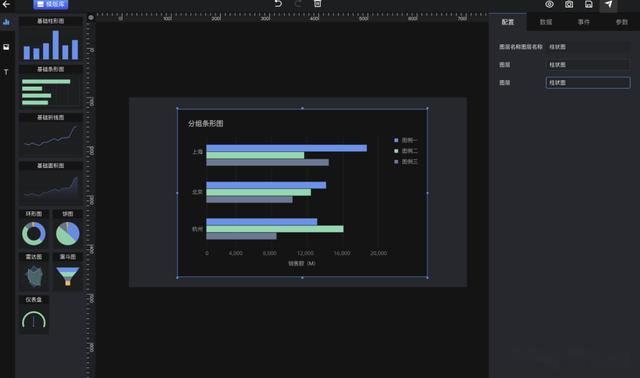Open the 模板库 template library button
Image resolution: width=640 pixels, height=378 pixels.
pos(51,4)
